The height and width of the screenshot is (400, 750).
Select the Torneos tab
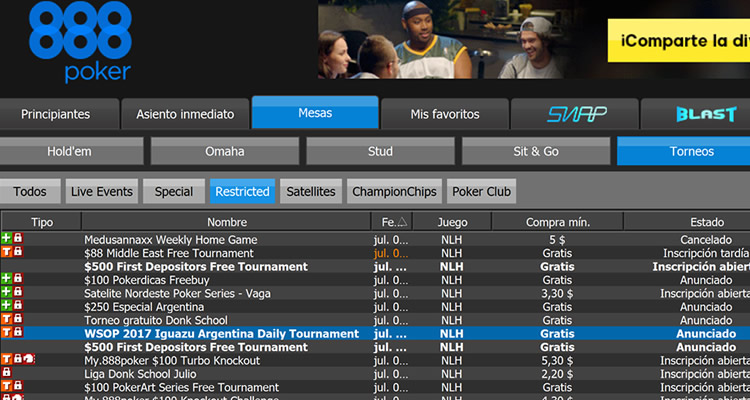click(x=684, y=151)
